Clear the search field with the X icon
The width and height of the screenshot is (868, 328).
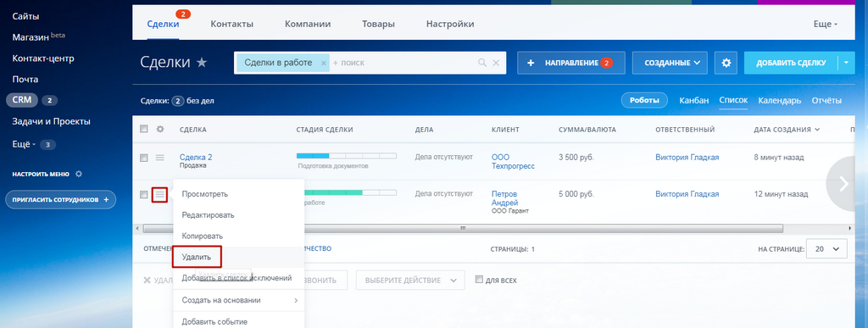(496, 63)
